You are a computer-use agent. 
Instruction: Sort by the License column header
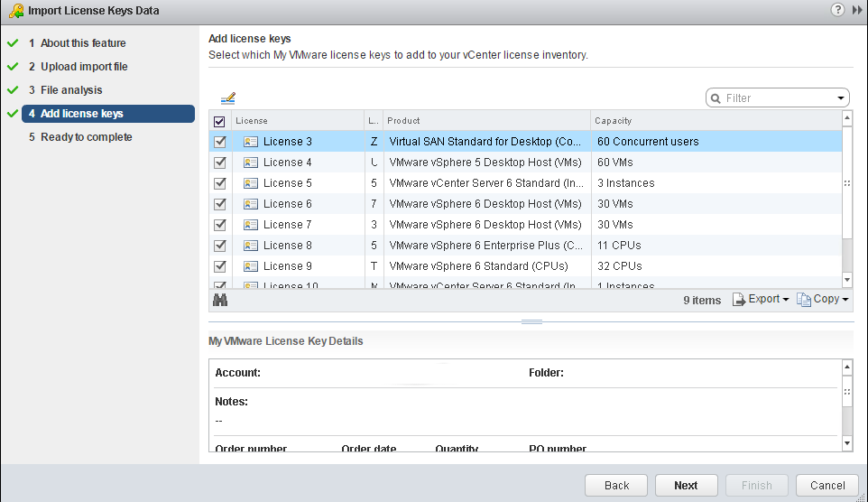pos(298,121)
